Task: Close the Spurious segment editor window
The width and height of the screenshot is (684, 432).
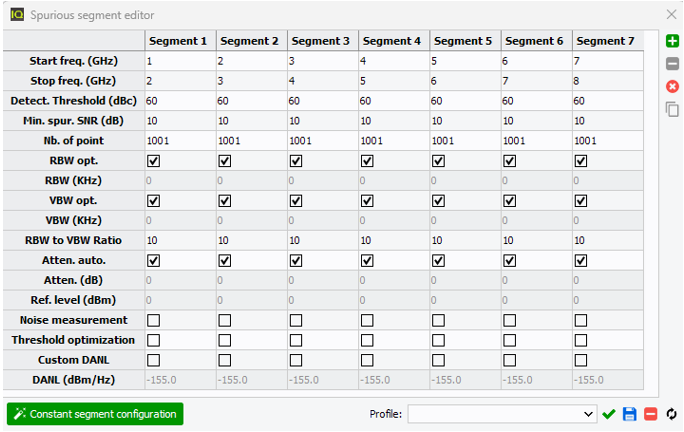Action: [672, 15]
